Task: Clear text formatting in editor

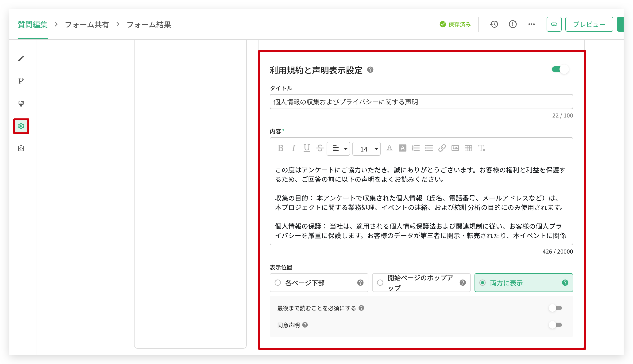Action: [481, 148]
